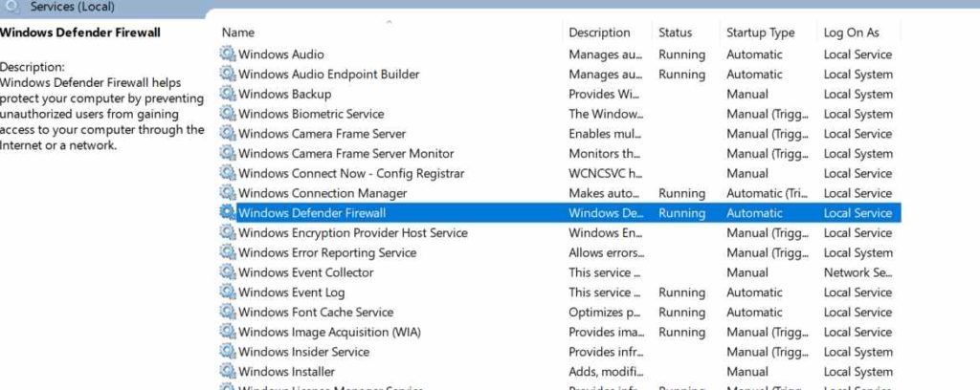The width and height of the screenshot is (980, 390).
Task: Select the Windows Backup service name
Action: (285, 95)
